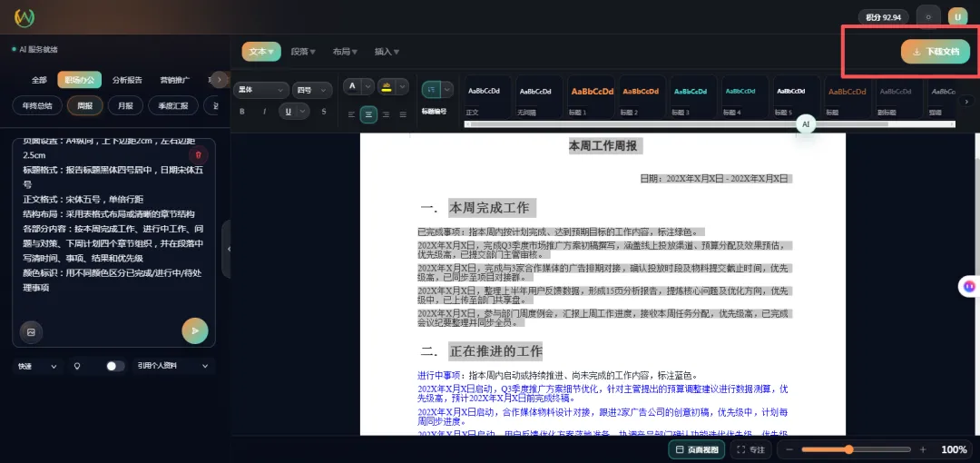Click the light bulb icon
Viewport: 980px width, 463px height.
(77, 366)
